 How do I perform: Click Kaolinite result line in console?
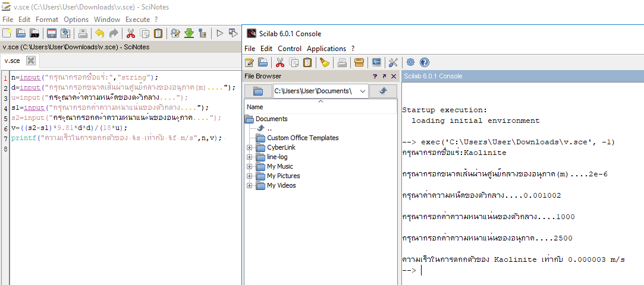click(514, 260)
